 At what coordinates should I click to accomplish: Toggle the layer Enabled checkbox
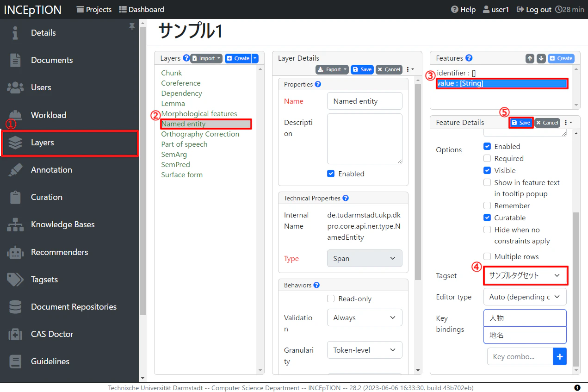point(331,174)
